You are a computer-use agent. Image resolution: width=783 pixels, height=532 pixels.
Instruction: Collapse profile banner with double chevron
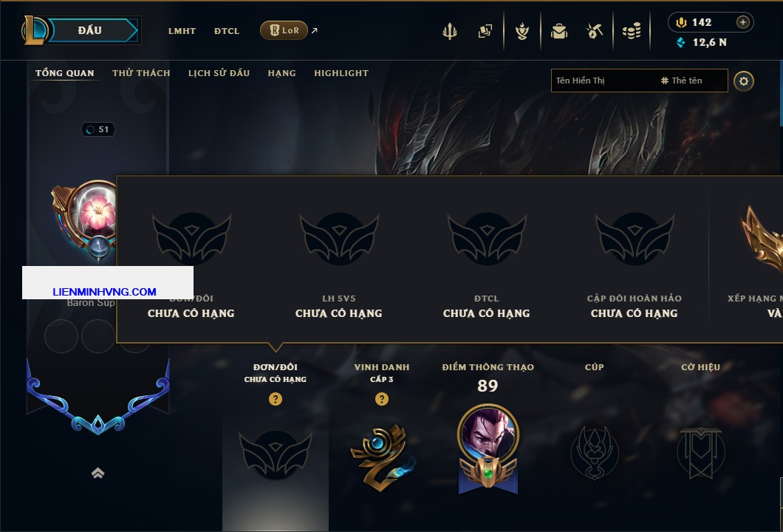[x=98, y=473]
